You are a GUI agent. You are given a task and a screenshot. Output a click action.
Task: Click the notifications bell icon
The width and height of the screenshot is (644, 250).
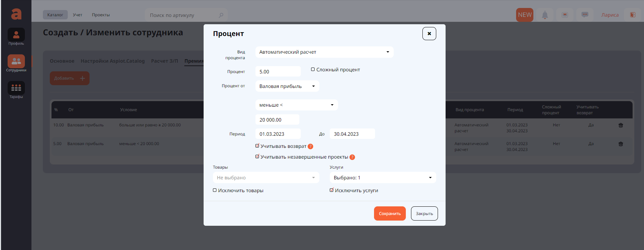[x=545, y=15]
